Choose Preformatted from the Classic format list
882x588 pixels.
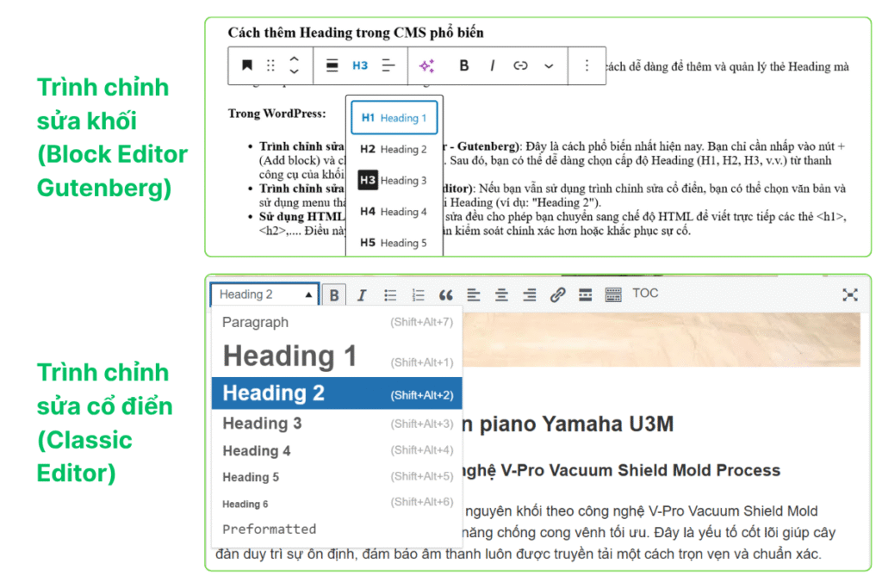point(269,529)
